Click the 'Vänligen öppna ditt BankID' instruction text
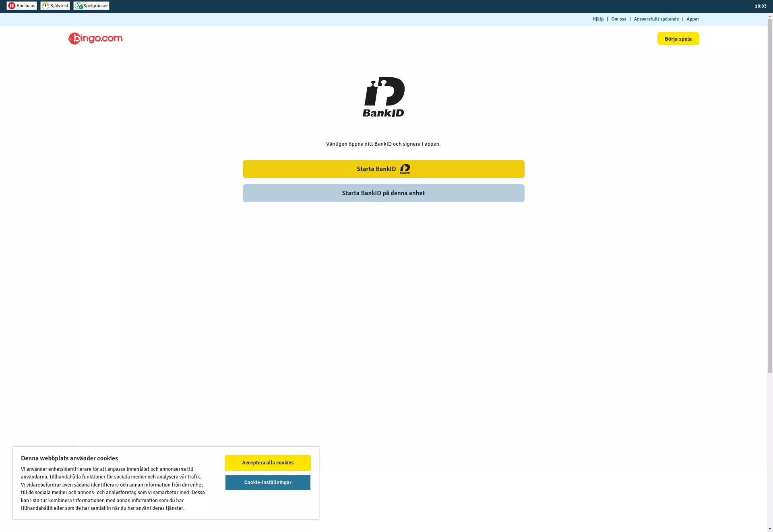Screen dimensions: 773x532 point(383,144)
